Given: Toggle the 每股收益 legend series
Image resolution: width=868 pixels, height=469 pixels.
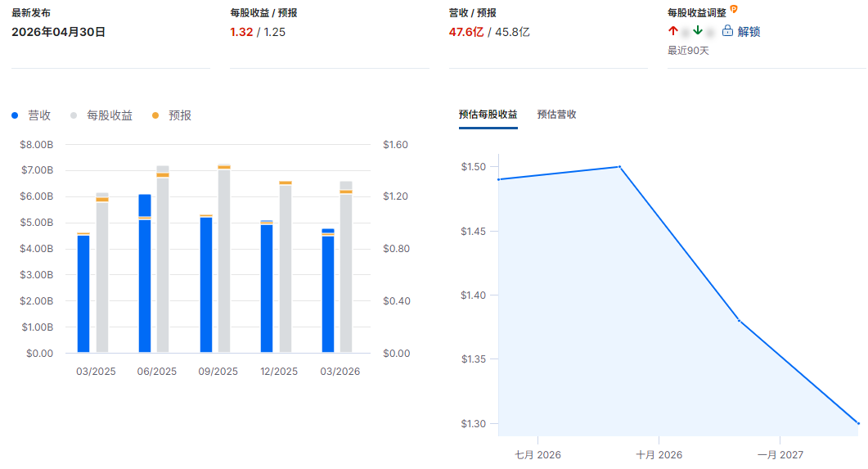Looking at the screenshot, I should click(x=101, y=115).
